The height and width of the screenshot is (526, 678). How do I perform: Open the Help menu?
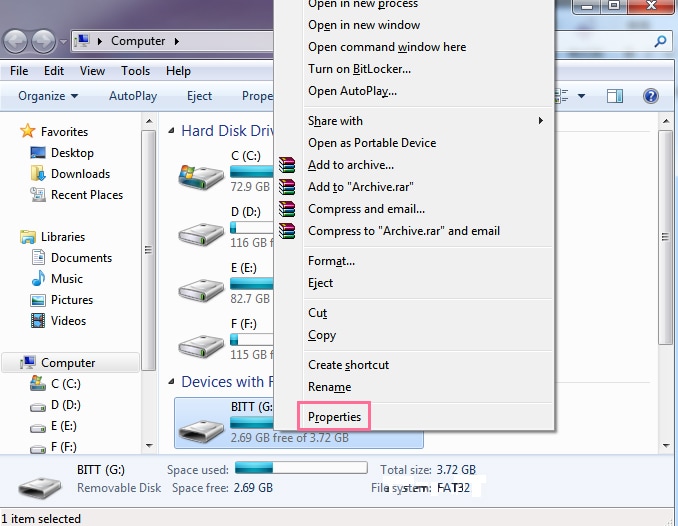[178, 71]
